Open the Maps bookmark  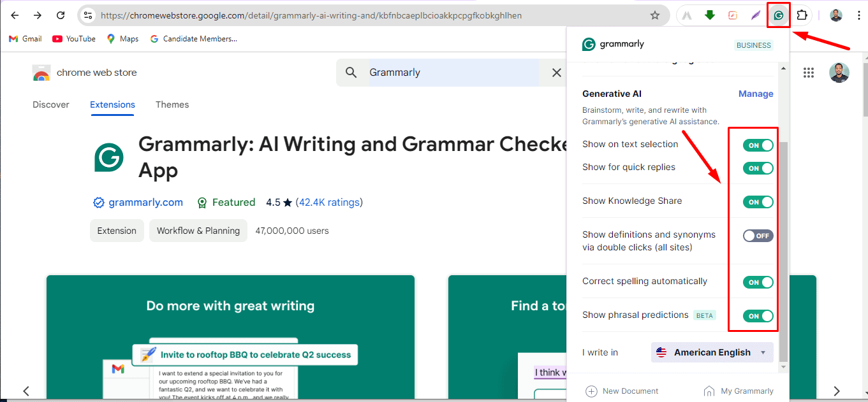pyautogui.click(x=122, y=39)
